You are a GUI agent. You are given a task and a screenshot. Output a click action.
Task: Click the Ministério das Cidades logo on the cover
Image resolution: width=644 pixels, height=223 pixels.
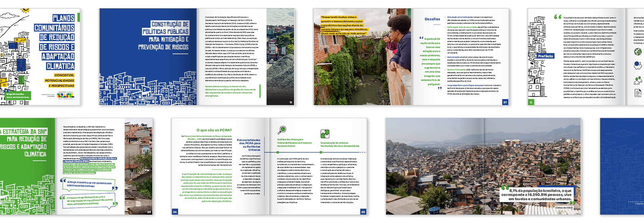48,95
